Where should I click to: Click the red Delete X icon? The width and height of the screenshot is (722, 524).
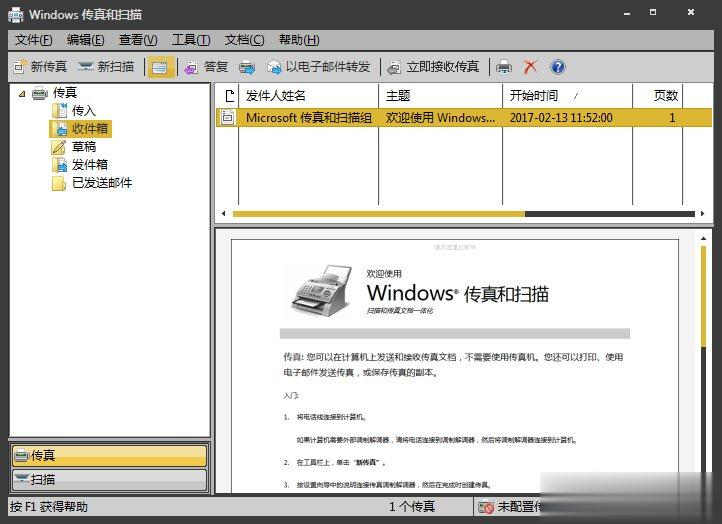pos(530,67)
